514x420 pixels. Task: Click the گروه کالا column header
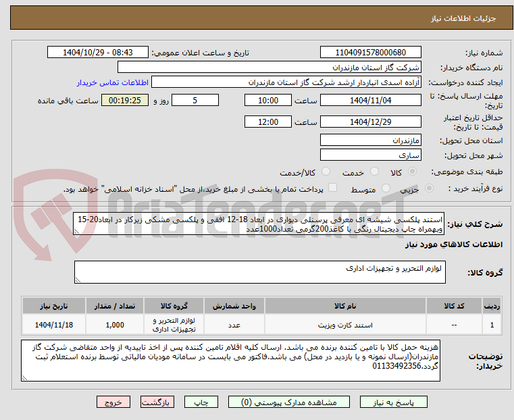coord(174,306)
